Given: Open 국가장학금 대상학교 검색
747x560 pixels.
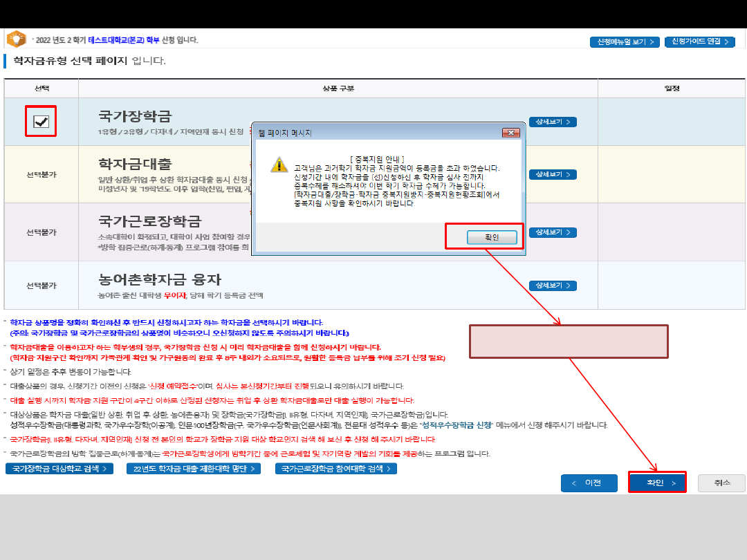Looking at the screenshot, I should coord(59,469).
